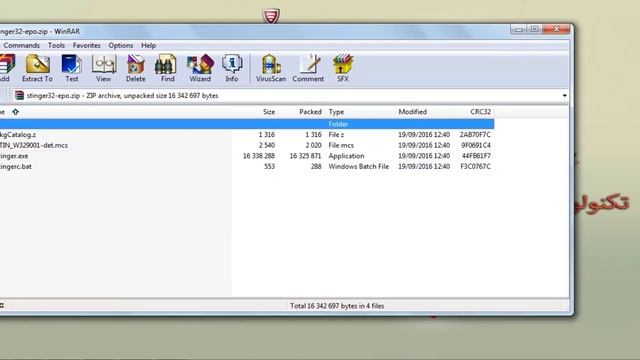The height and width of the screenshot is (360, 640).
Task: Sort by Packed column header
Action: tap(310, 112)
